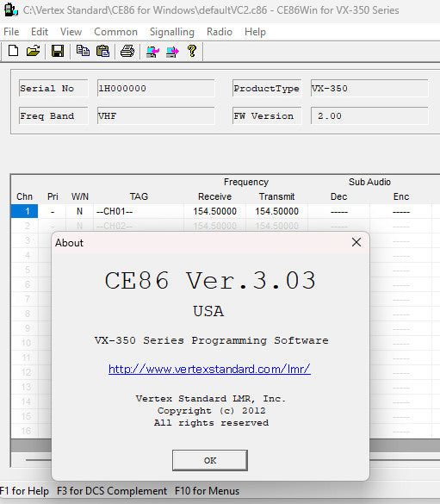Click the VX-350 Series Programming Software text
440x504 pixels.
(211, 340)
